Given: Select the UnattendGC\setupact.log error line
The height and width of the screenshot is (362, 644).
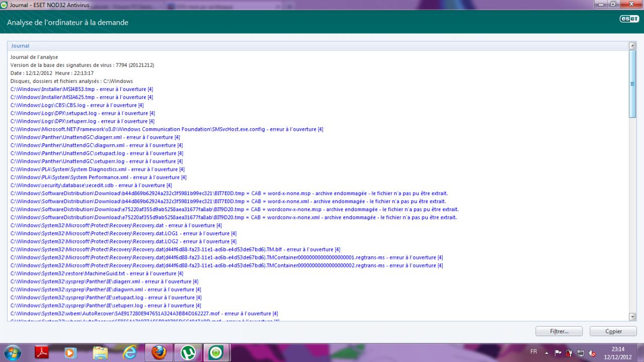Looking at the screenshot, I should coord(97,153).
